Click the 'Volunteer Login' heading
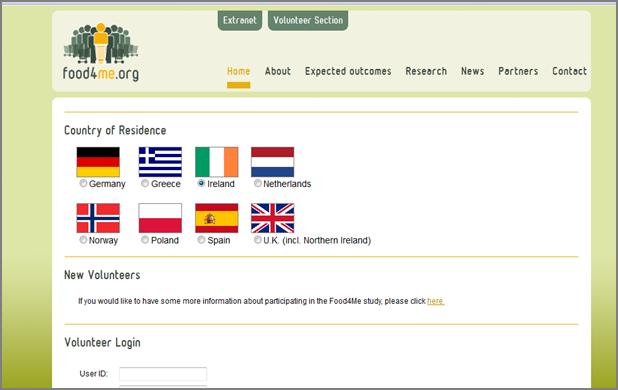This screenshot has height=390, width=618. 102,342
